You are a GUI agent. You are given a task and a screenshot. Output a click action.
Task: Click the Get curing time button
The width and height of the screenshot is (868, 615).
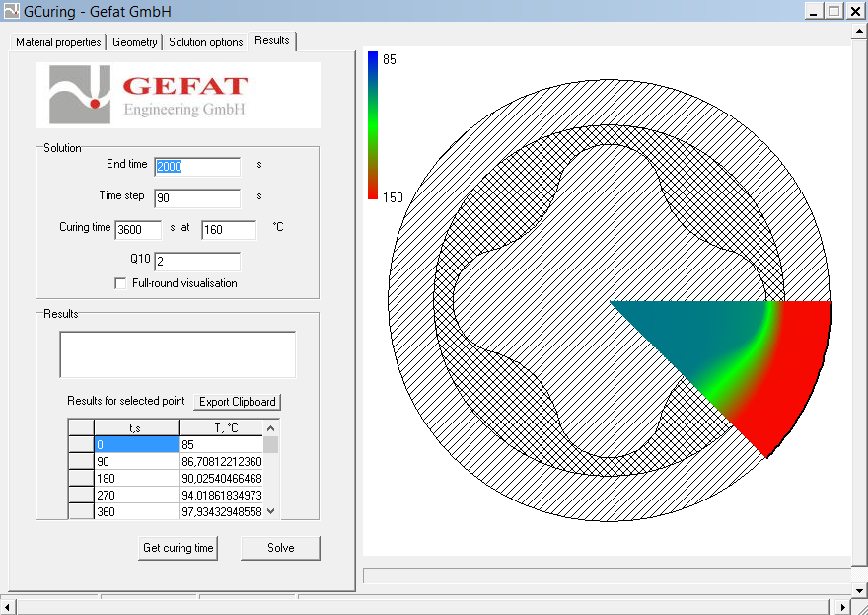pos(178,548)
